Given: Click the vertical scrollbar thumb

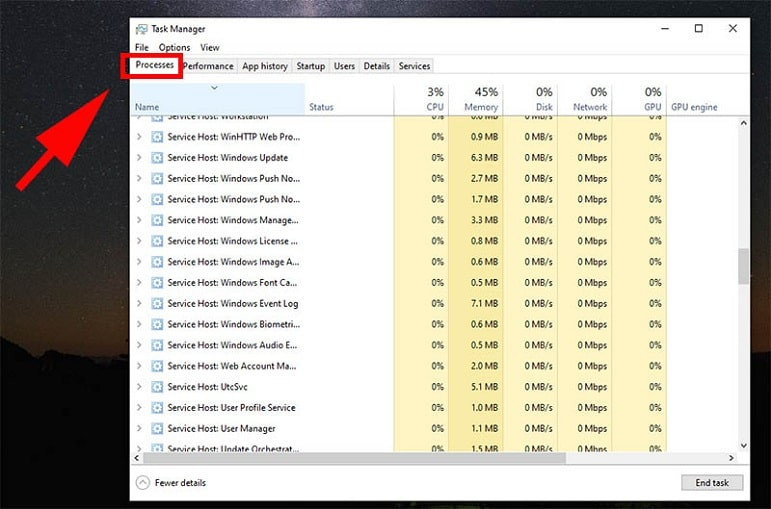Looking at the screenshot, I should pos(743,266).
